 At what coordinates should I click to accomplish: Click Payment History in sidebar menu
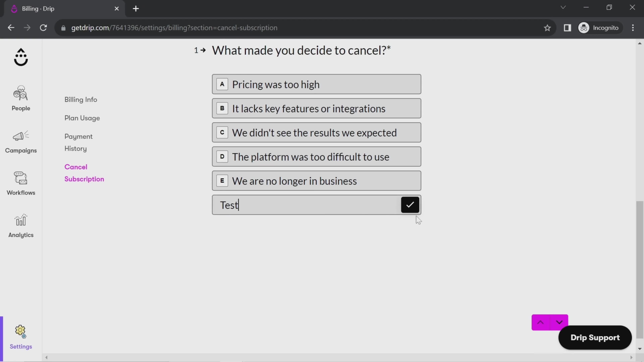coord(79,142)
